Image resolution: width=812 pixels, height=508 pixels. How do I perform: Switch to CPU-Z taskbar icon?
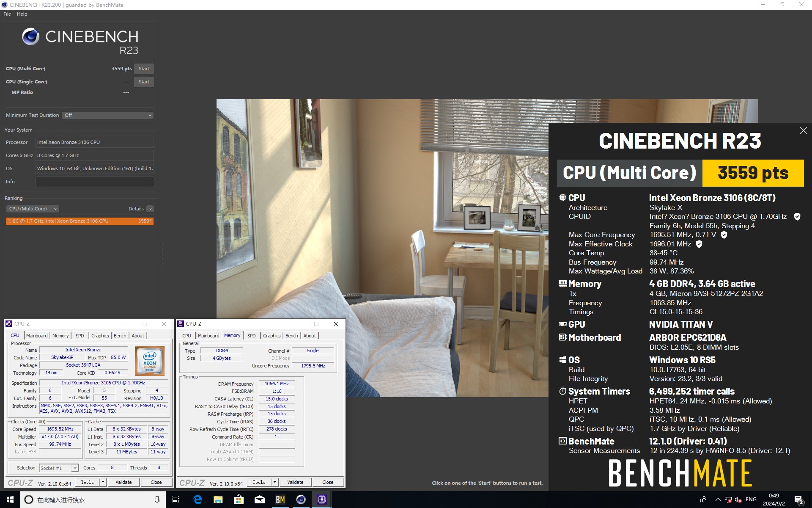tap(321, 500)
